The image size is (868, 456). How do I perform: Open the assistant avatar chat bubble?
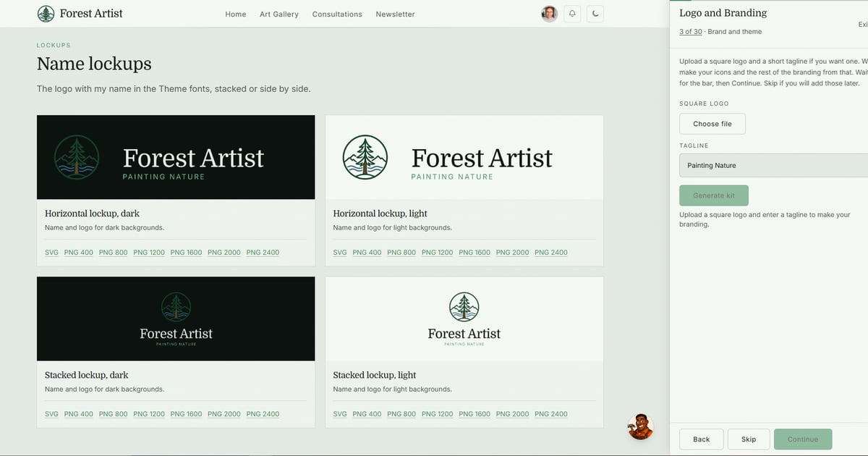640,427
